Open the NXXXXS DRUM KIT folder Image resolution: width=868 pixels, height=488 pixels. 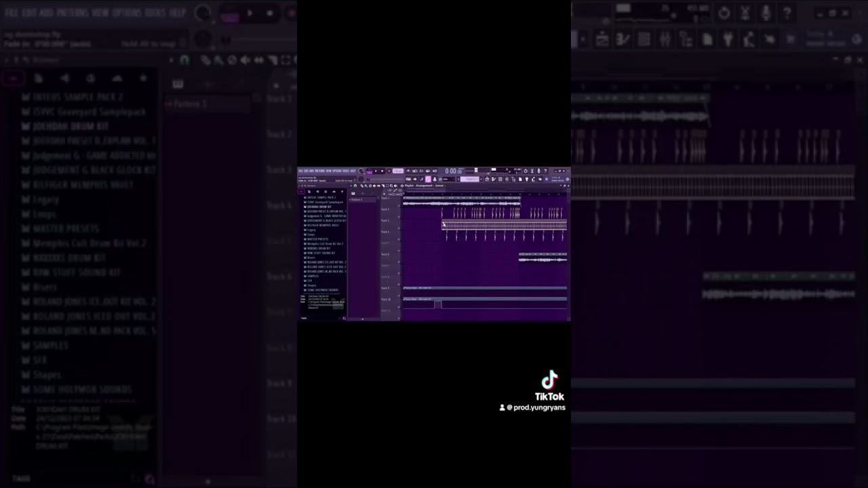[x=317, y=249]
